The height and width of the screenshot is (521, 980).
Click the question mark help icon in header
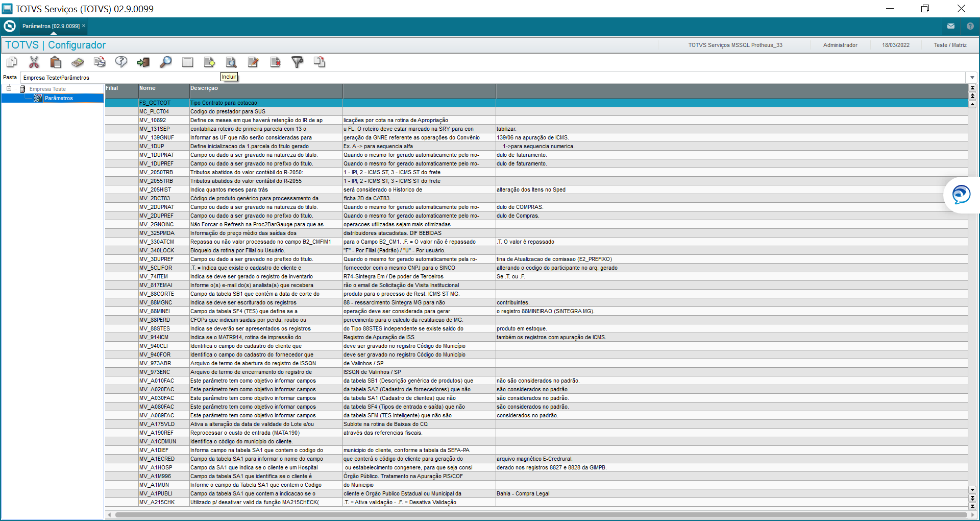click(970, 26)
